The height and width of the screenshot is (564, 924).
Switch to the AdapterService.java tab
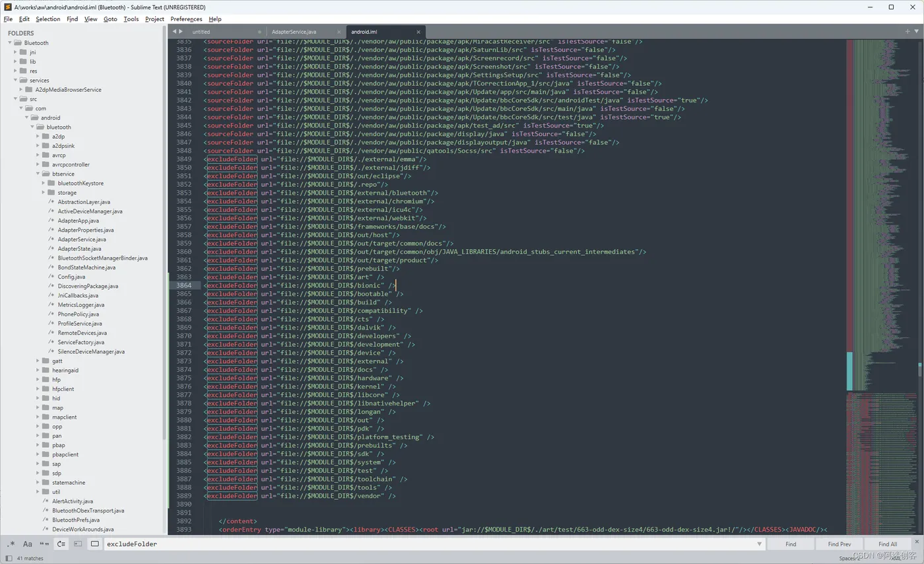pos(294,32)
